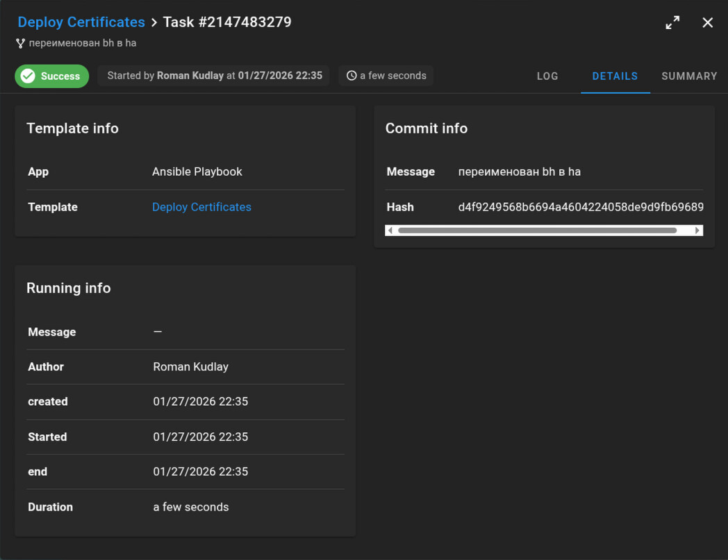Expand the task dialog to fullscreen
728x560 pixels.
pyautogui.click(x=672, y=23)
